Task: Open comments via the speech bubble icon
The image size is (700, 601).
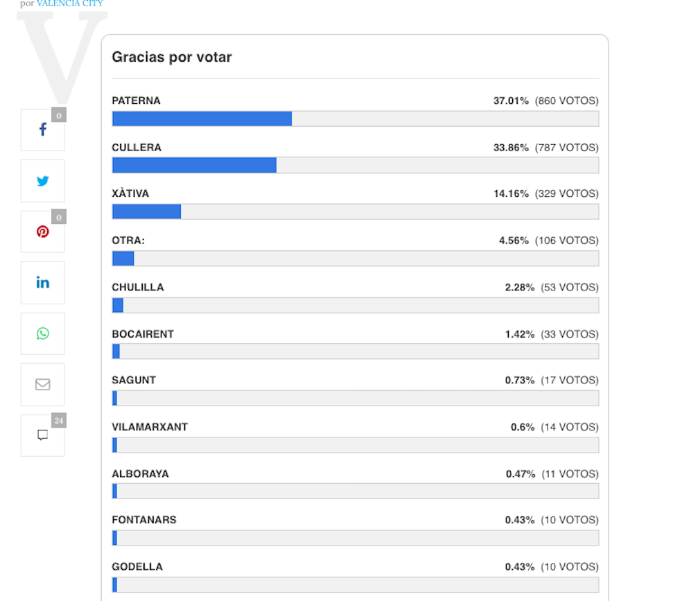Action: coord(42,435)
